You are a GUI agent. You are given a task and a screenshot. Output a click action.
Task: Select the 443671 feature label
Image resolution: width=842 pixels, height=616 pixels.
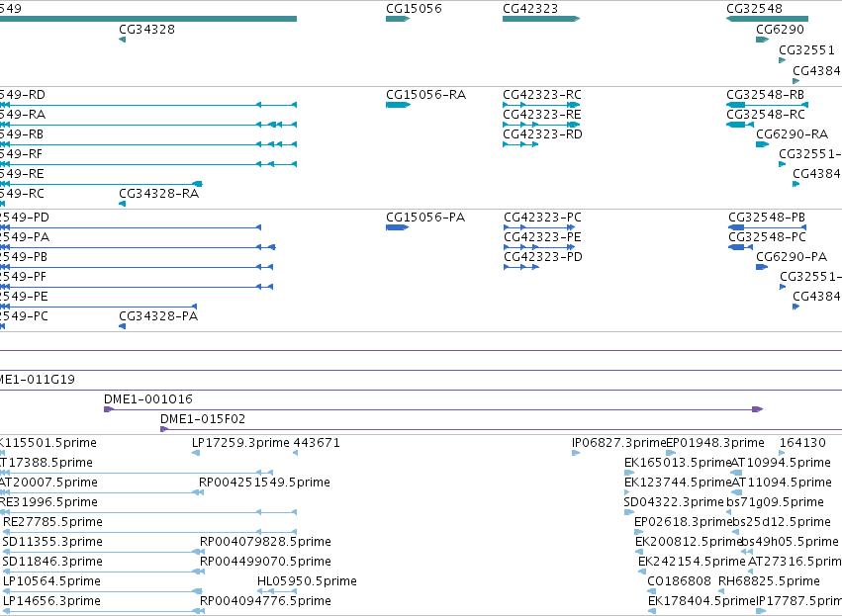pos(317,443)
